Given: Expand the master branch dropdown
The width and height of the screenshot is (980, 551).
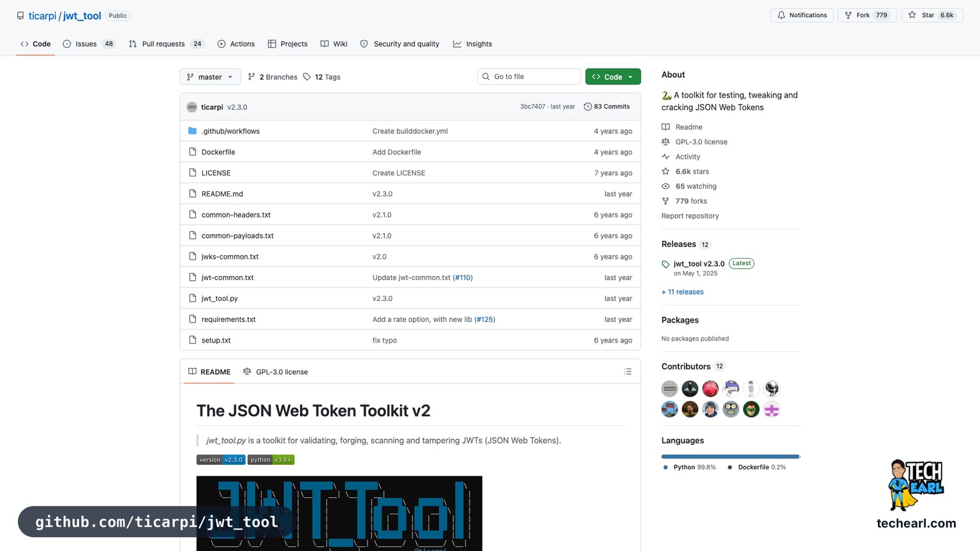Looking at the screenshot, I should (x=210, y=77).
